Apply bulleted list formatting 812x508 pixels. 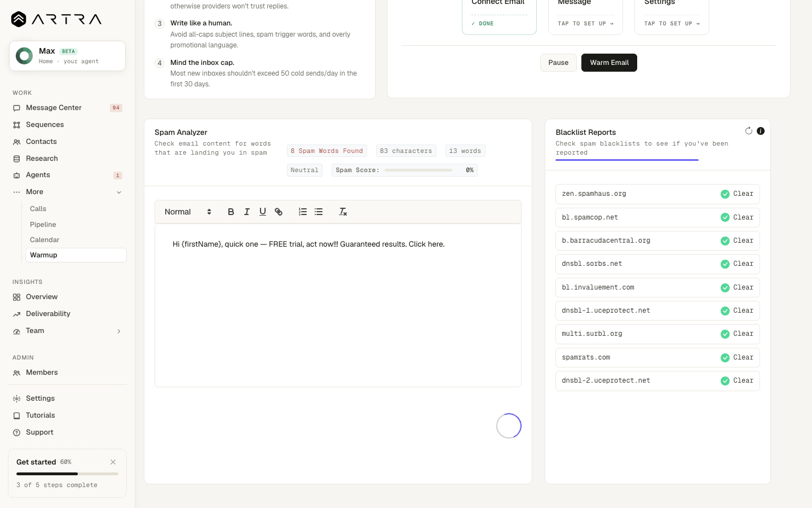pos(319,212)
